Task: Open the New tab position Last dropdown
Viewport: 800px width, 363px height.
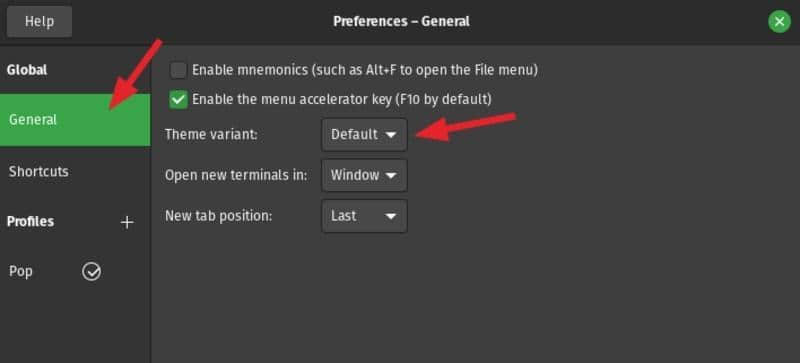Action: 364,216
